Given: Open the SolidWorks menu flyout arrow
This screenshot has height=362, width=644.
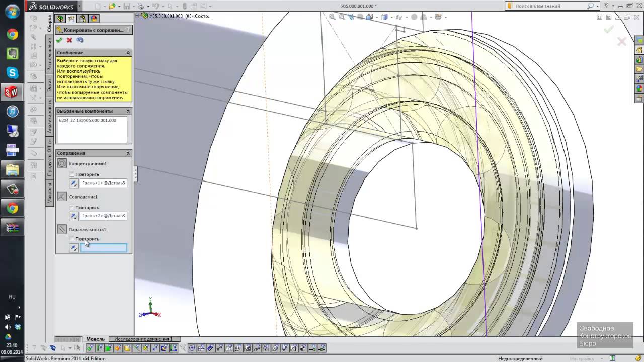Looking at the screenshot, I should pyautogui.click(x=79, y=7).
